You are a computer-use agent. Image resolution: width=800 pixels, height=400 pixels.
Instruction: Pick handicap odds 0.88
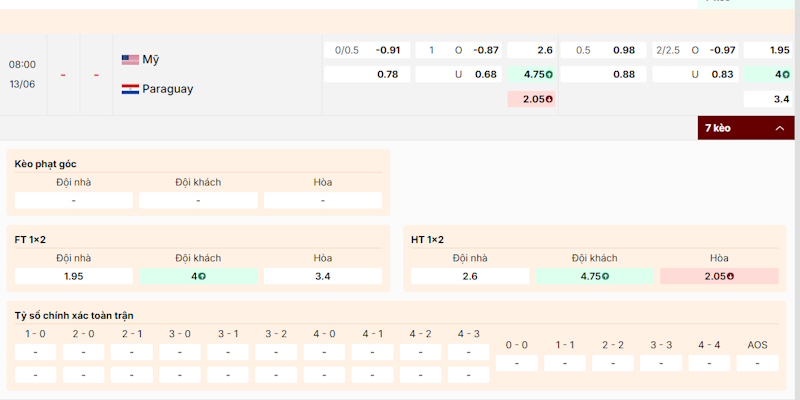603,74
